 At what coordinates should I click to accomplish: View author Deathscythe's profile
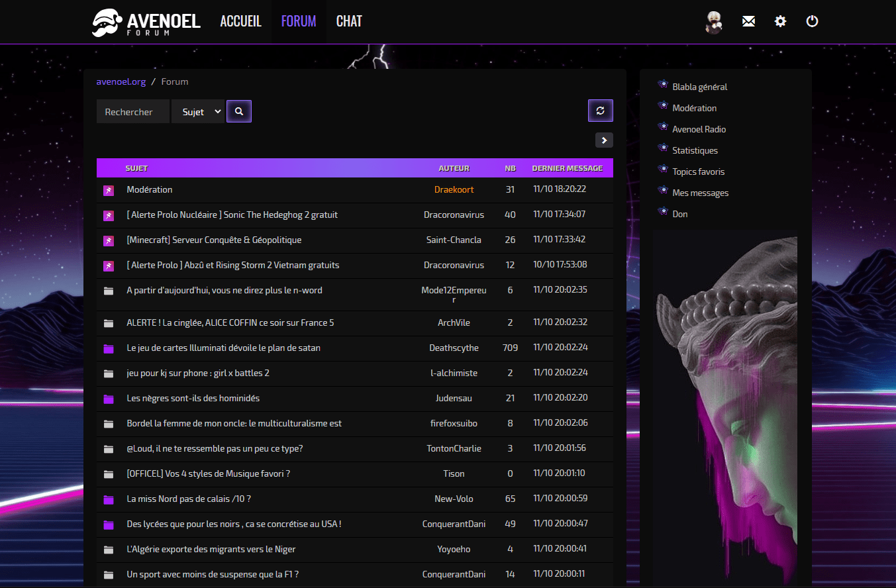tap(454, 348)
